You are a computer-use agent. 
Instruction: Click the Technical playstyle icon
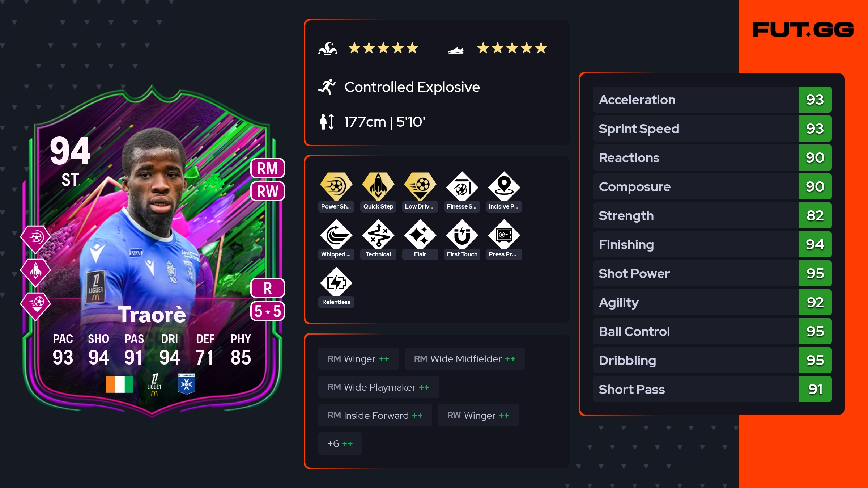click(x=378, y=234)
